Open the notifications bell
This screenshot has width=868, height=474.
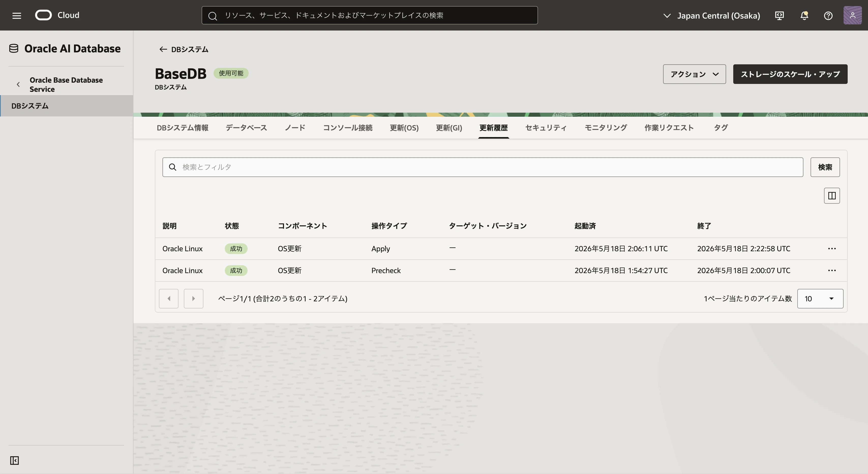pos(804,16)
